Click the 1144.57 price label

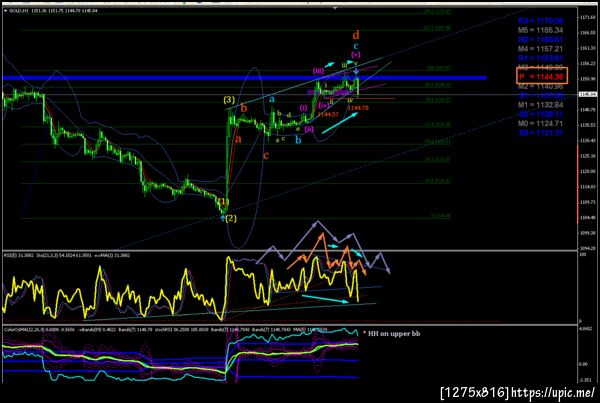[x=328, y=114]
